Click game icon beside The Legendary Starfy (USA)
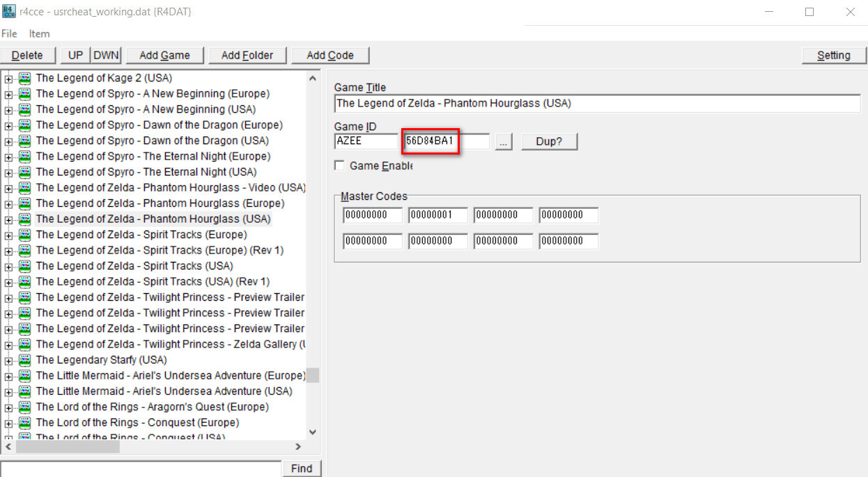This screenshot has height=477, width=868. 24,360
